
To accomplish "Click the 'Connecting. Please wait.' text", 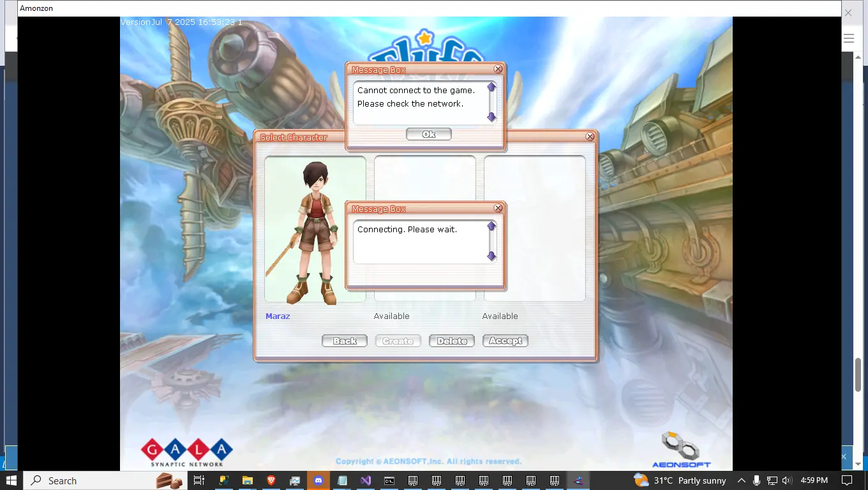I will tap(407, 230).
